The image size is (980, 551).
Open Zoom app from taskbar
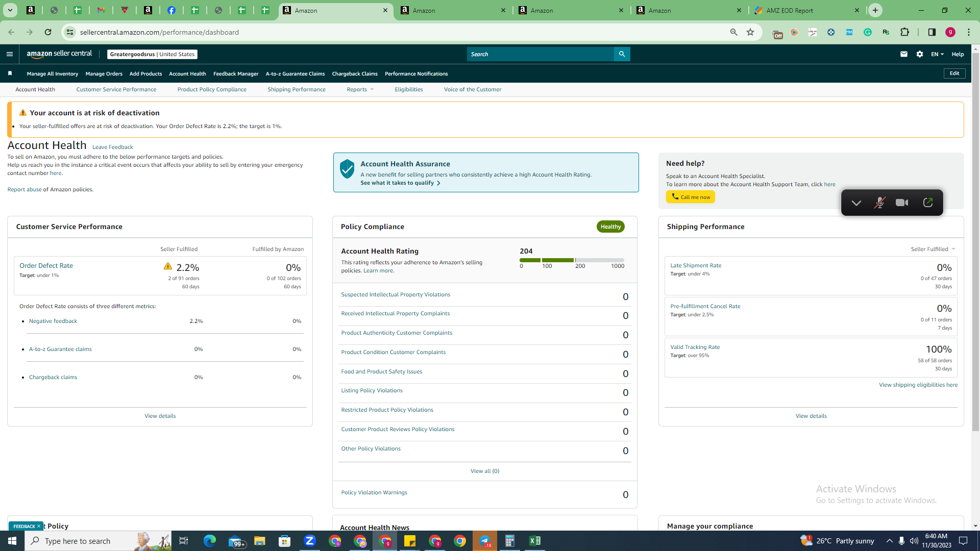(x=310, y=541)
